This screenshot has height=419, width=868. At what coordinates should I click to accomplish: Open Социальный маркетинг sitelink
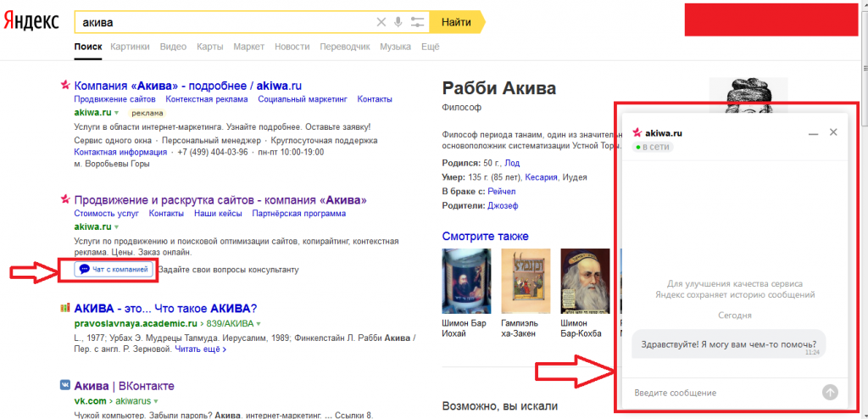(x=303, y=99)
